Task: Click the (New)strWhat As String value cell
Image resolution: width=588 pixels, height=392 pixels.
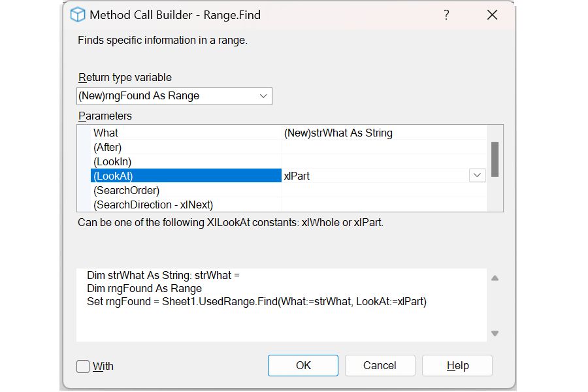Action: [x=384, y=133]
